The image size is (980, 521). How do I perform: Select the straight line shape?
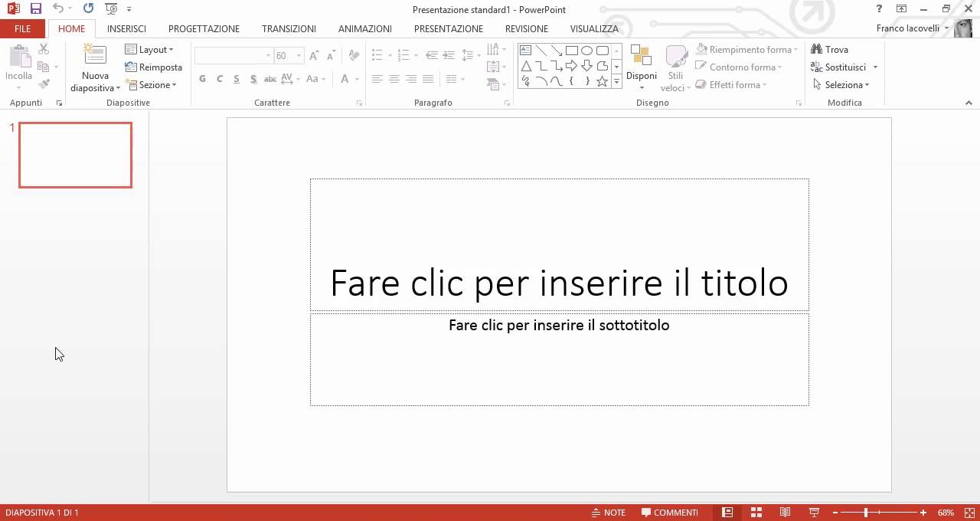541,51
